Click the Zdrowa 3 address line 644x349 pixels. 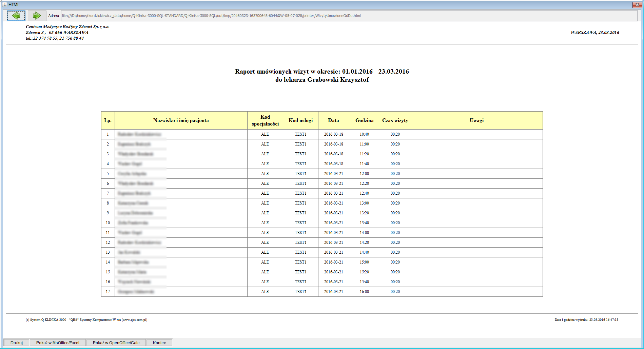tap(57, 33)
